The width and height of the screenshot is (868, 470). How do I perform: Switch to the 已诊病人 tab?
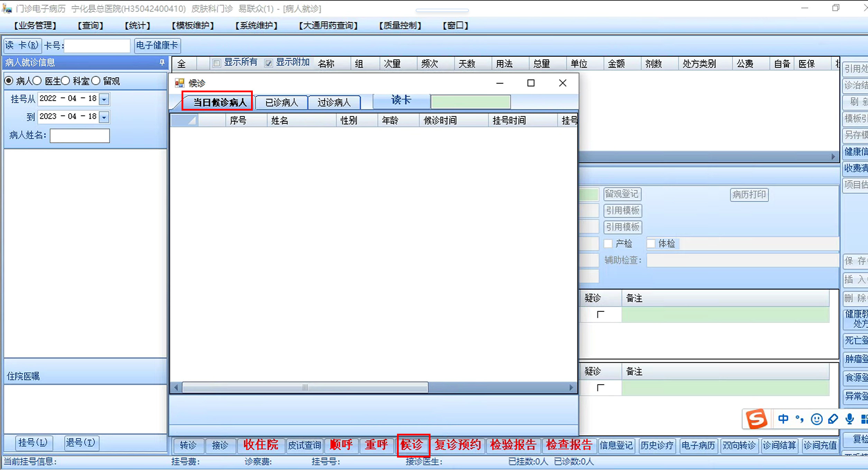pos(281,103)
